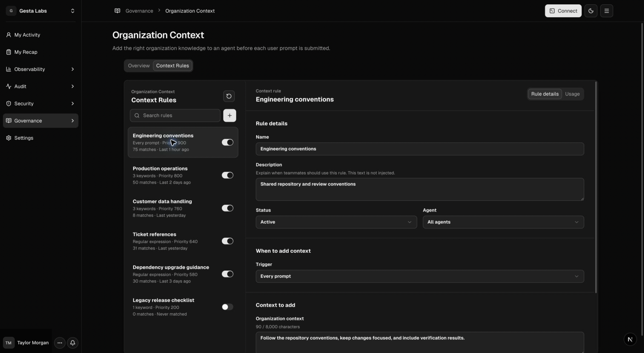Click Taylor Morgan user name
The height and width of the screenshot is (353, 644).
pyautogui.click(x=33, y=343)
